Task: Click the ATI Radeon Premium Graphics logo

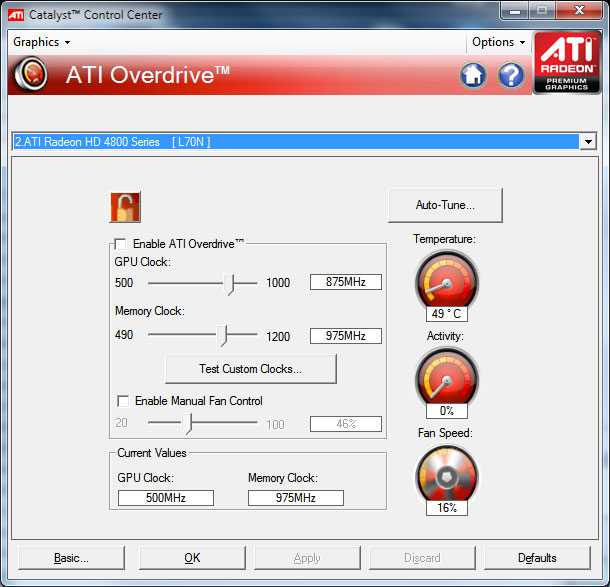Action: pos(566,63)
